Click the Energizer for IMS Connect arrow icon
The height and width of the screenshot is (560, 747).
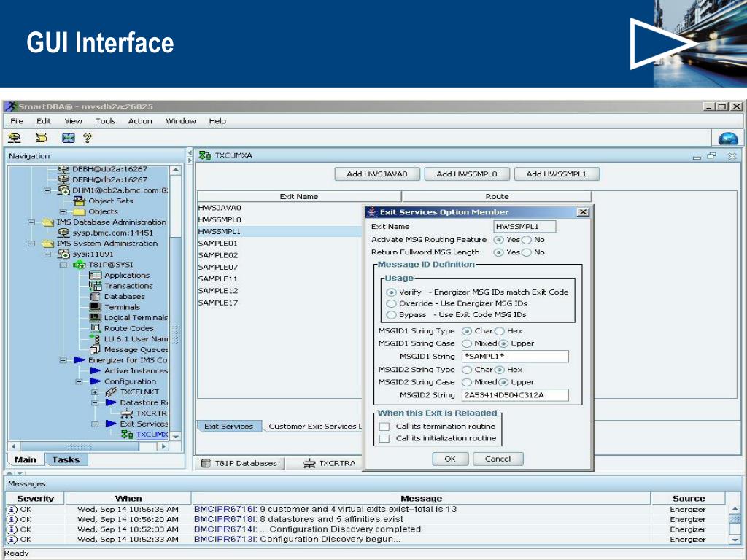tap(79, 360)
